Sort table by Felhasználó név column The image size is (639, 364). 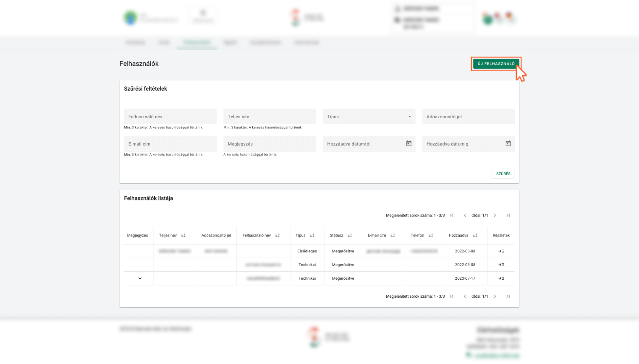tap(277, 236)
